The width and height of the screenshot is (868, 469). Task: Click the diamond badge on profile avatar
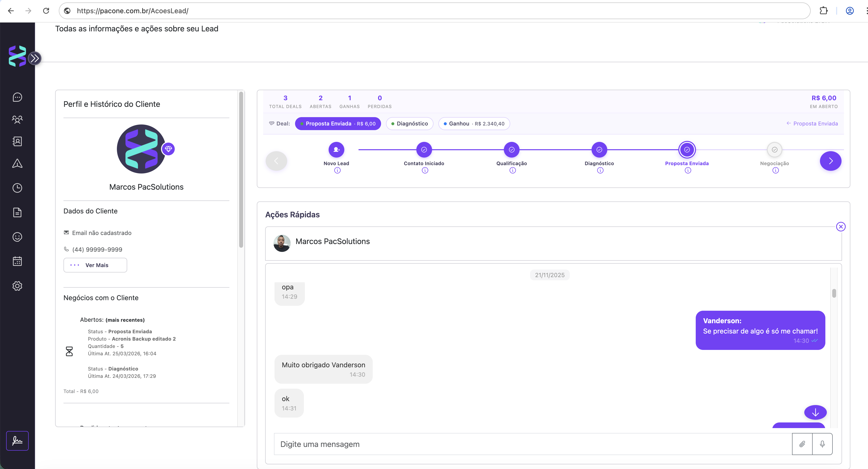(168, 149)
